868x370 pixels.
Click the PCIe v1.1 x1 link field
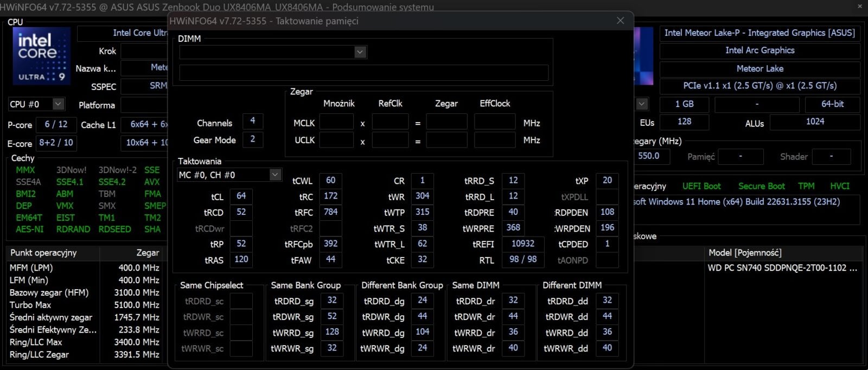click(x=759, y=86)
